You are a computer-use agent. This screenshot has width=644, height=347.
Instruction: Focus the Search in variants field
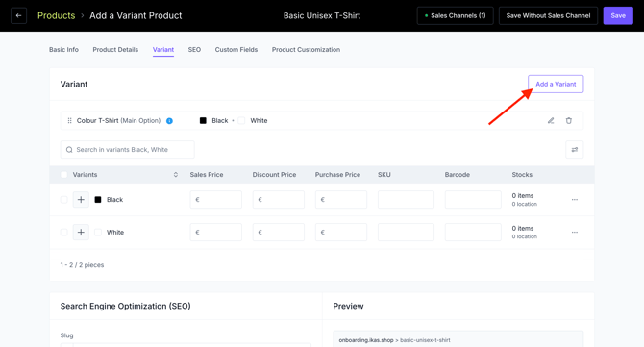pyautogui.click(x=128, y=150)
